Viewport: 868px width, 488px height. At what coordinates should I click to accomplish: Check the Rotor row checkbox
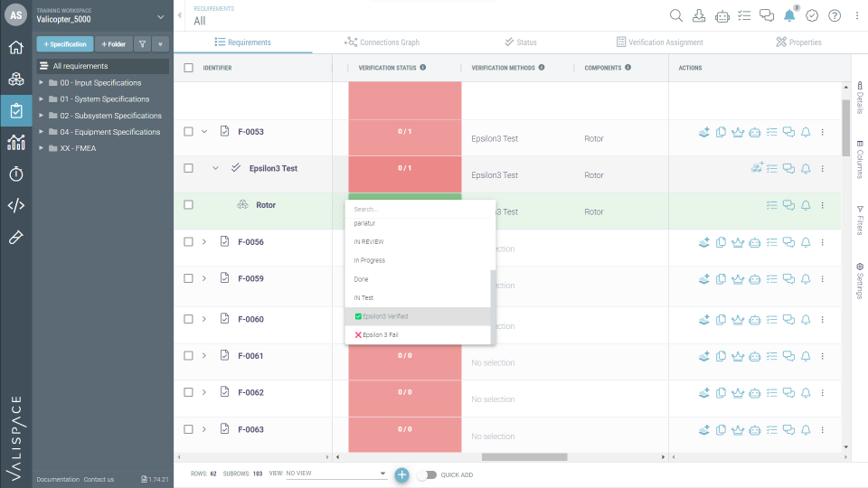[x=189, y=205]
